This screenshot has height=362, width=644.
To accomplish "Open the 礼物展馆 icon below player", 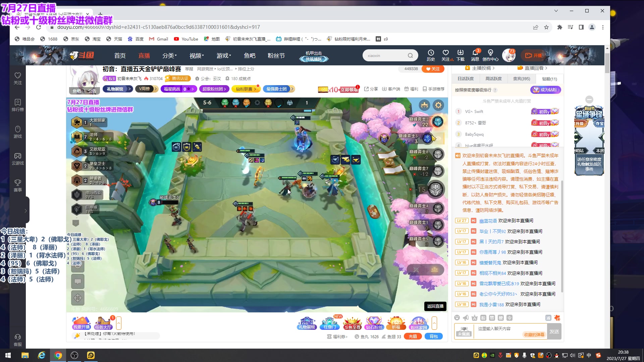I will click(307, 323).
